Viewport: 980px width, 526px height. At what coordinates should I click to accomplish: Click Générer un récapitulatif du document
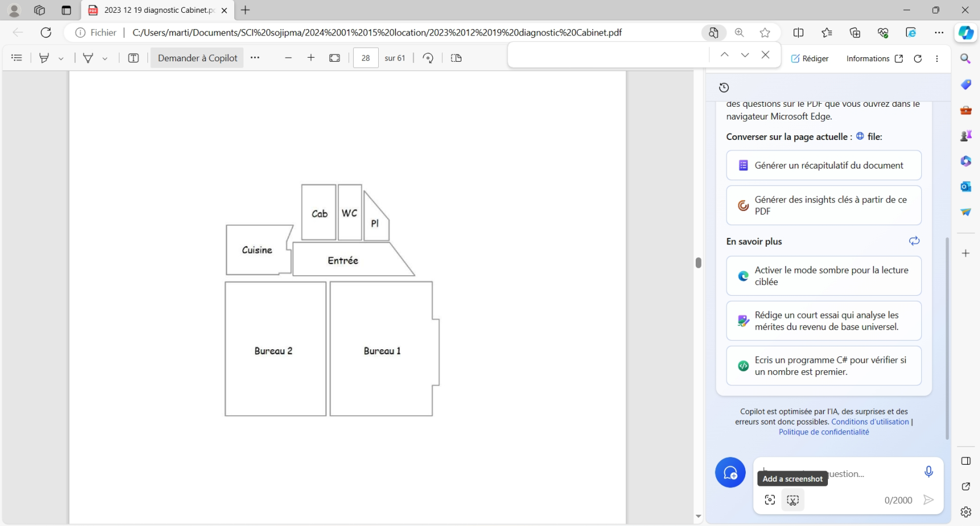(824, 166)
